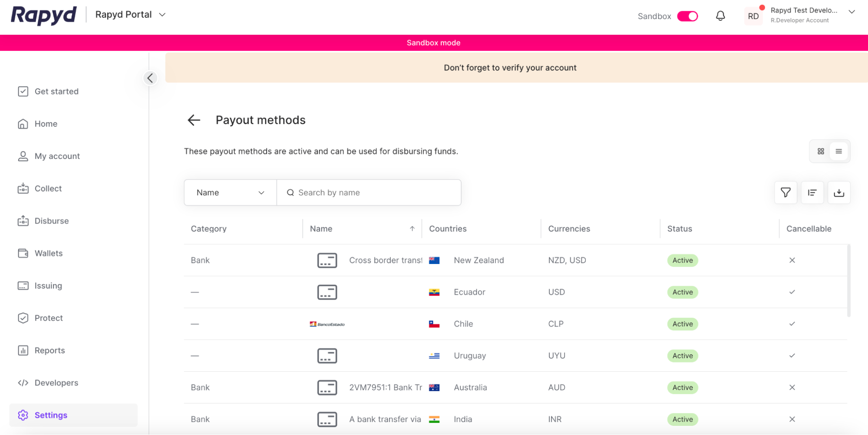
Task: Go to Reports in the sidebar
Action: [50, 350]
